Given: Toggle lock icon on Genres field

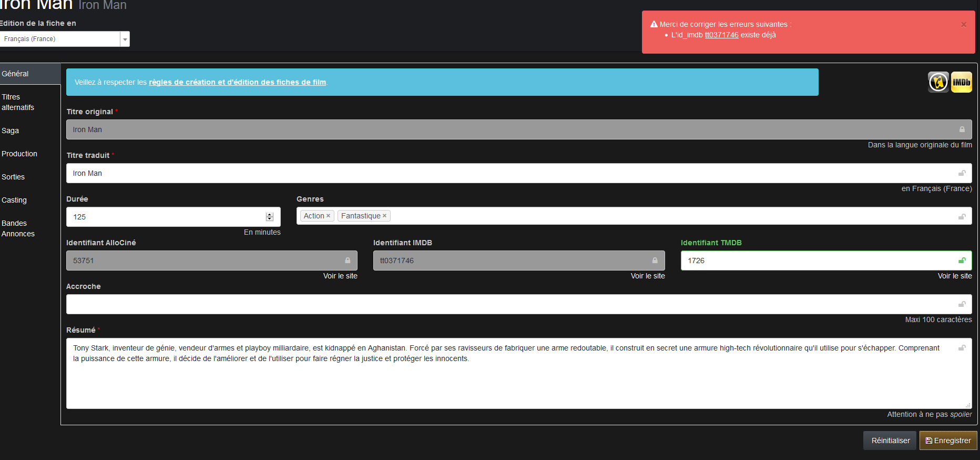Looking at the screenshot, I should coord(962,216).
